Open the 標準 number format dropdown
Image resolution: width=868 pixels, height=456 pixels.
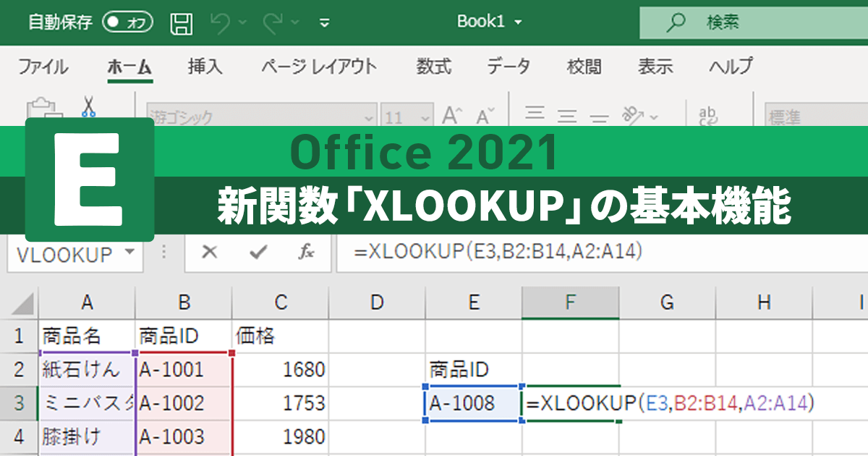817,115
